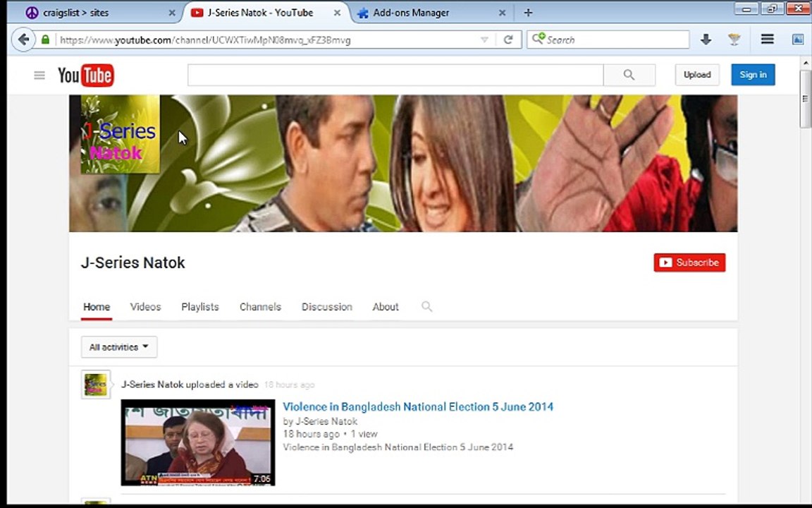The image size is (812, 508).
Task: Open video title Violence in Bangladesh National Election
Action: point(418,407)
